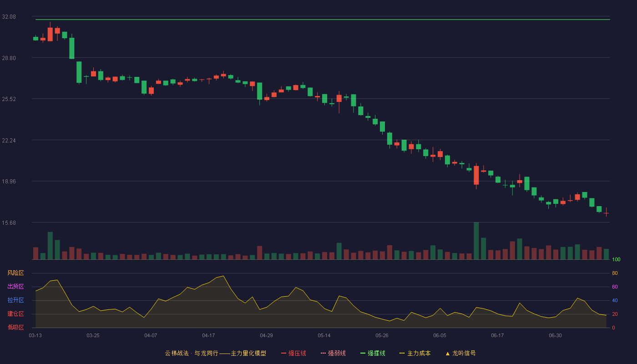Click the 32.08 price axis label
Screen dimensions: 637x364
(x=9, y=16)
